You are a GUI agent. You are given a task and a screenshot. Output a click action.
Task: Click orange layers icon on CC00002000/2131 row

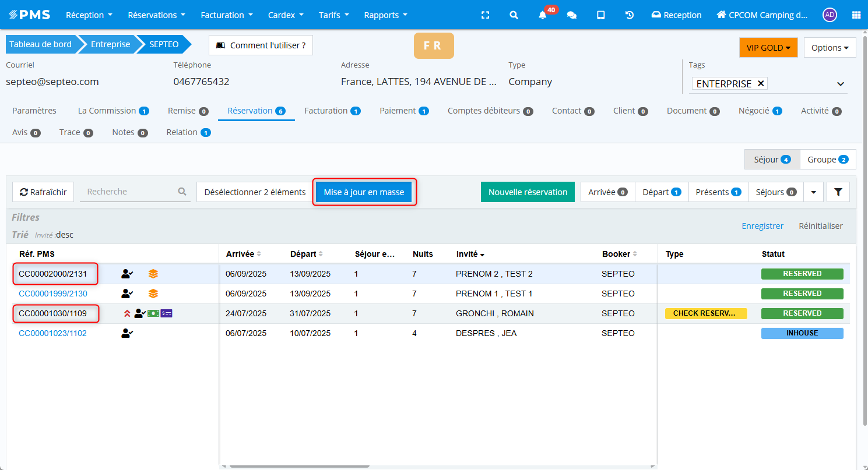point(153,274)
